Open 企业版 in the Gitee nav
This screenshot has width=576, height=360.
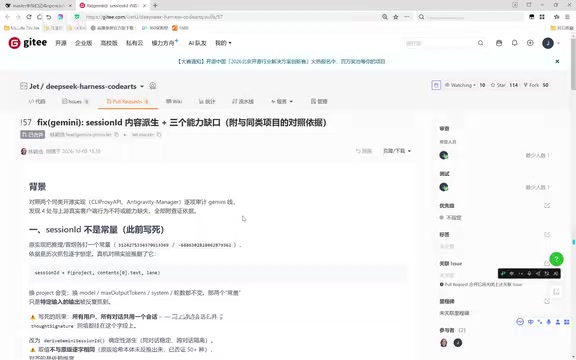coord(83,43)
